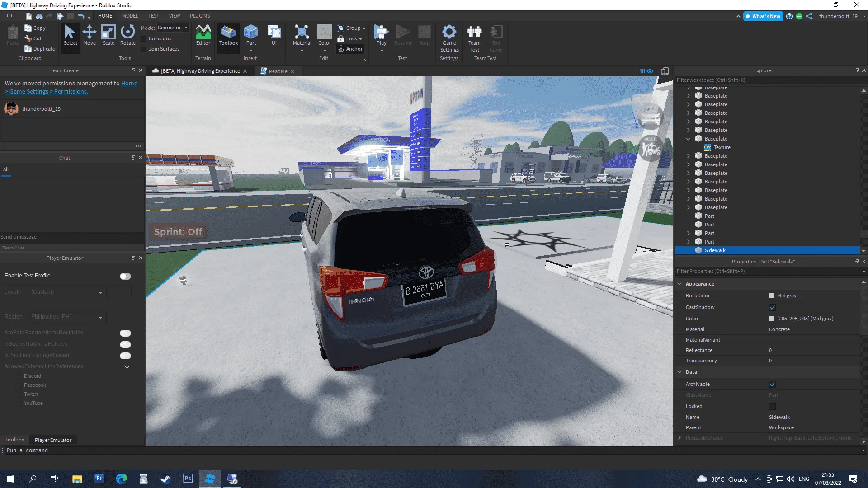
Task: Switch to the ReadMe document tab
Action: [278, 71]
